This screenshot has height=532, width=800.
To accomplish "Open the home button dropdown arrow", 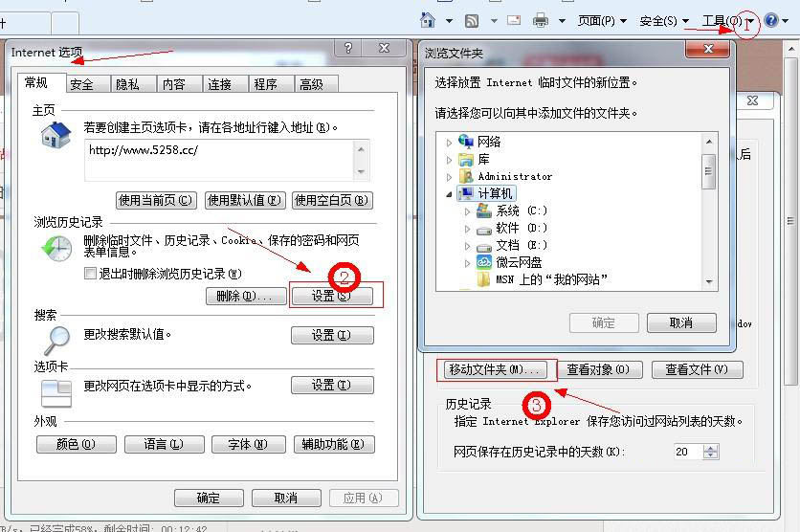I will [449, 21].
